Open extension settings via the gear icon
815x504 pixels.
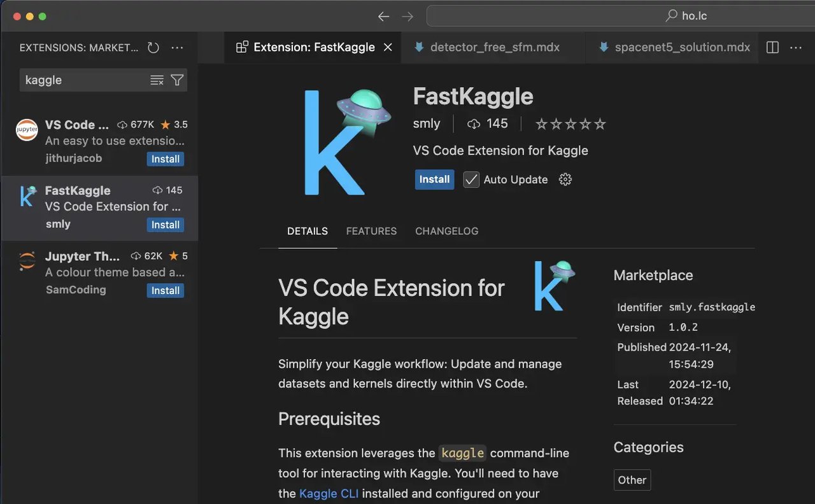tap(565, 179)
